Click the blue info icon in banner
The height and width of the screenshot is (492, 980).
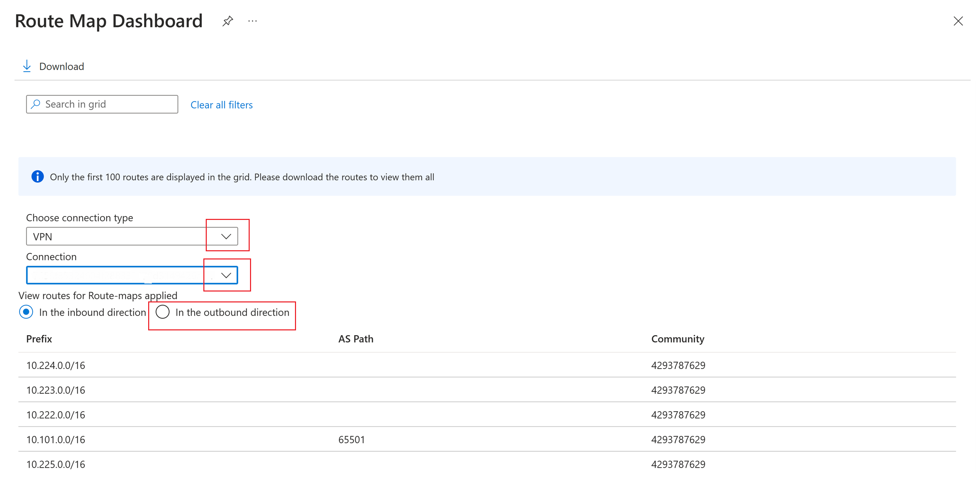click(x=37, y=176)
